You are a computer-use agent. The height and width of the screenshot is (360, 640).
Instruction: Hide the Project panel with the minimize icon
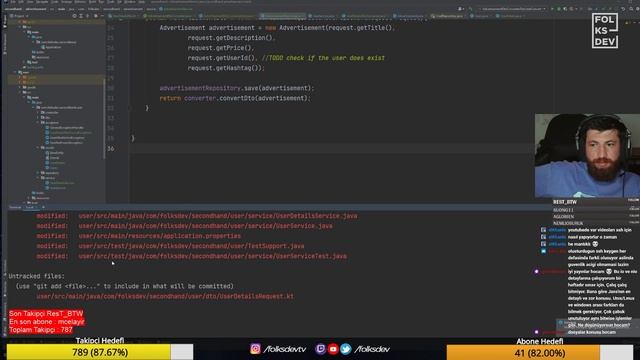[x=102, y=16]
